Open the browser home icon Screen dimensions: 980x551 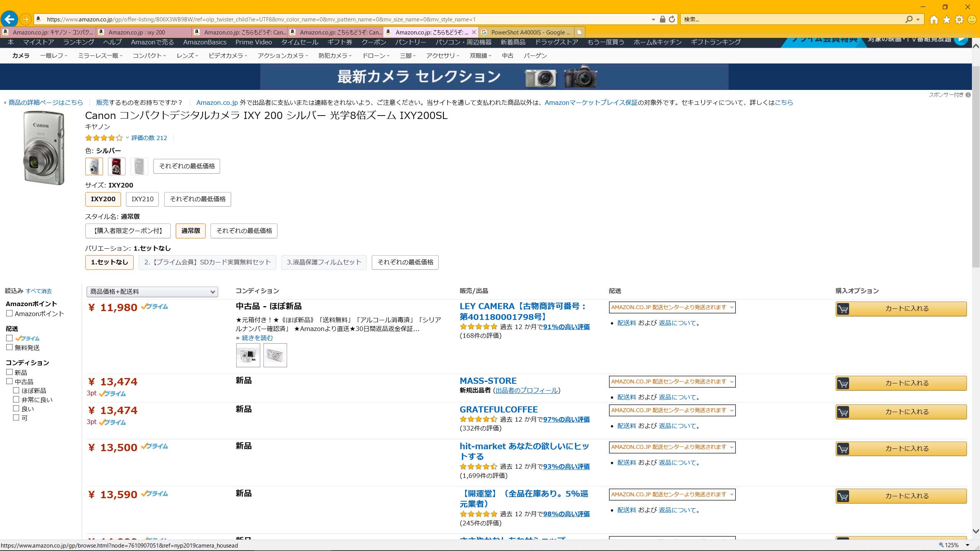pos(934,20)
